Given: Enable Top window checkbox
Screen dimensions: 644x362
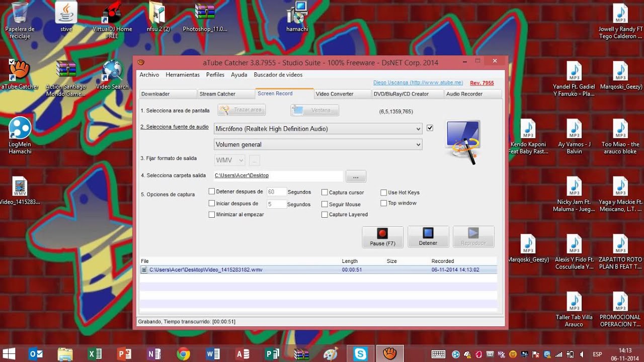Looking at the screenshot, I should click(x=383, y=203).
